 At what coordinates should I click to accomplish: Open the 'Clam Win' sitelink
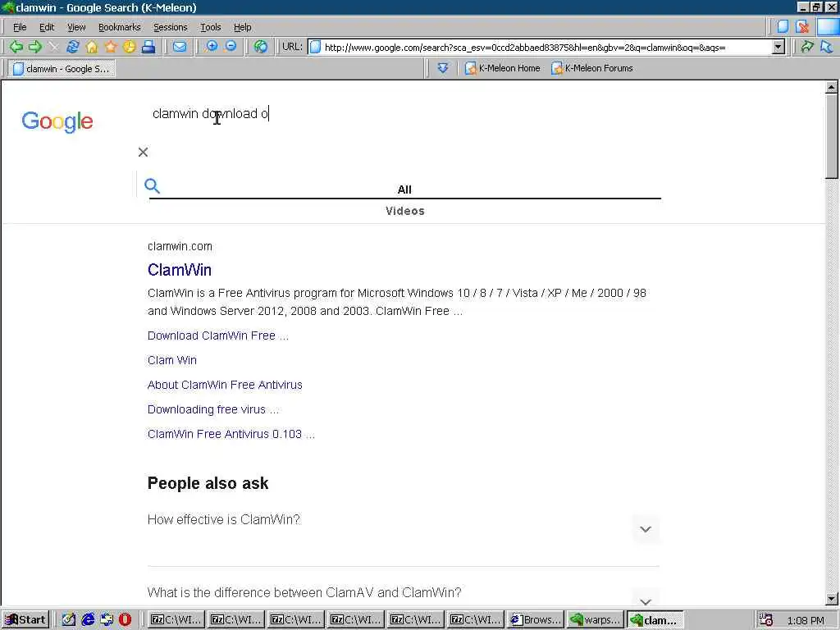click(172, 360)
